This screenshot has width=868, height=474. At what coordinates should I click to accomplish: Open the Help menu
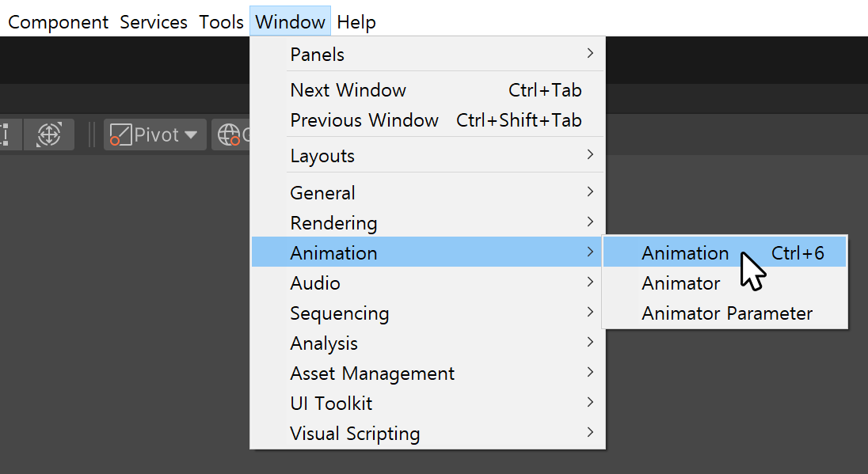click(356, 22)
